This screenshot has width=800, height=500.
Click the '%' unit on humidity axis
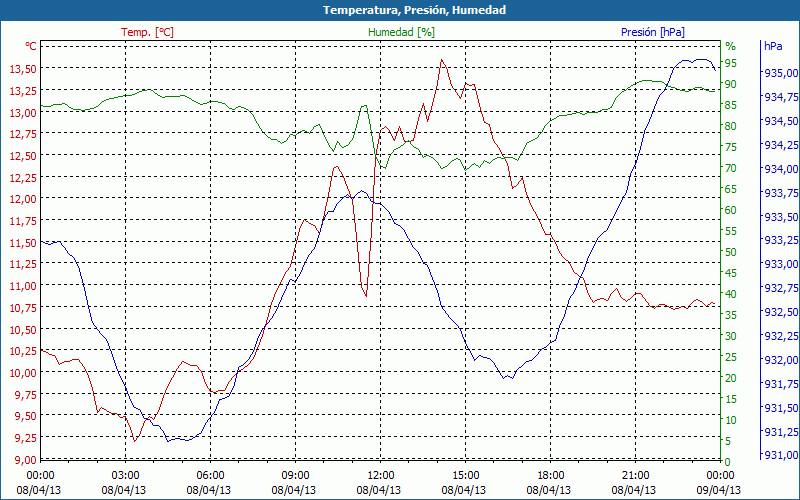click(x=731, y=46)
